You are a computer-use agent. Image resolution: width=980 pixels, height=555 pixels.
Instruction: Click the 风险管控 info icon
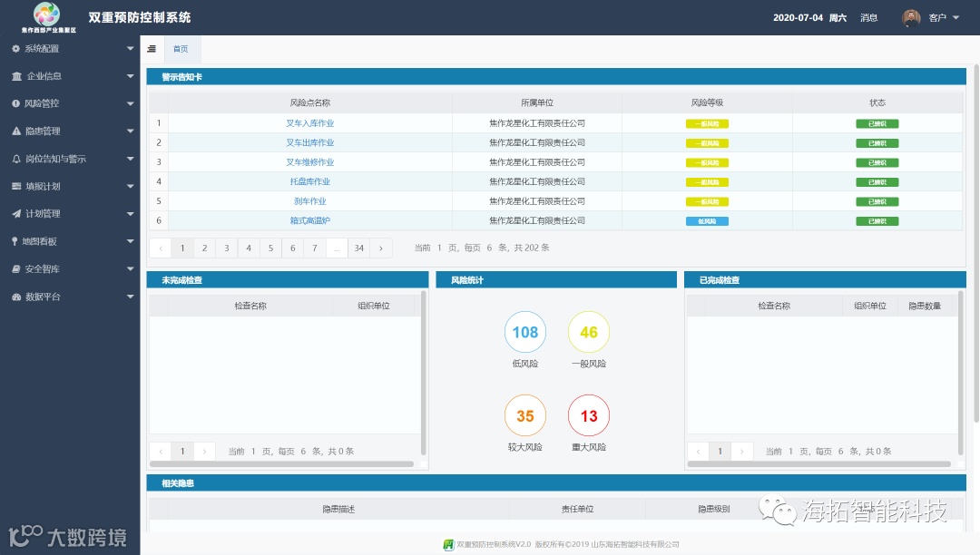[x=15, y=103]
